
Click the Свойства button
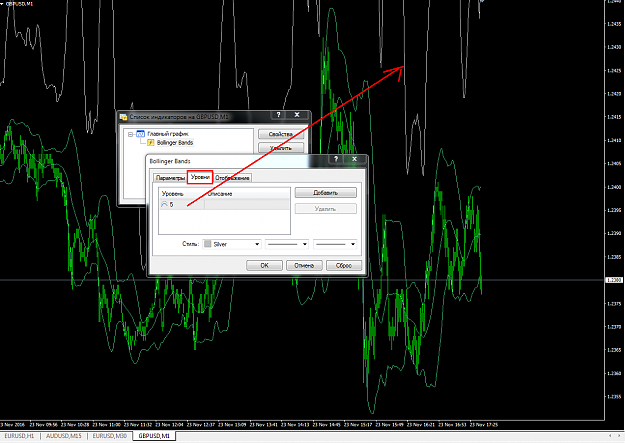pyautogui.click(x=281, y=134)
